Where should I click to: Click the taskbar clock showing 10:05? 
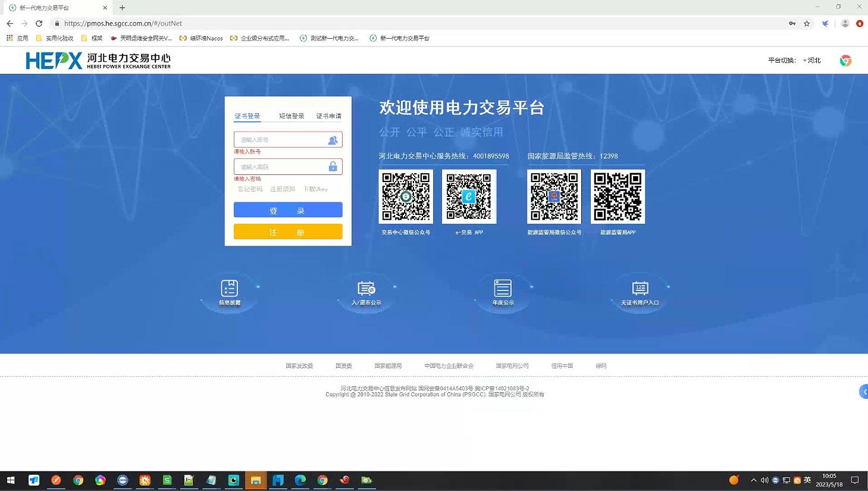point(829,480)
